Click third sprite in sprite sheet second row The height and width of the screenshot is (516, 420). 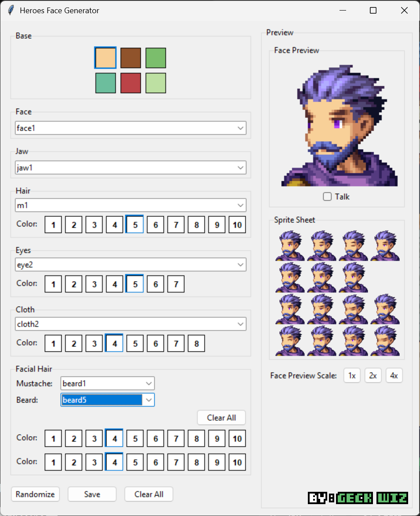354,277
